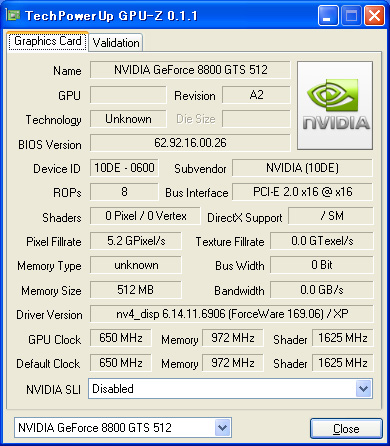390x446 pixels.
Task: Click the NVIDIA logo image
Action: point(335,105)
